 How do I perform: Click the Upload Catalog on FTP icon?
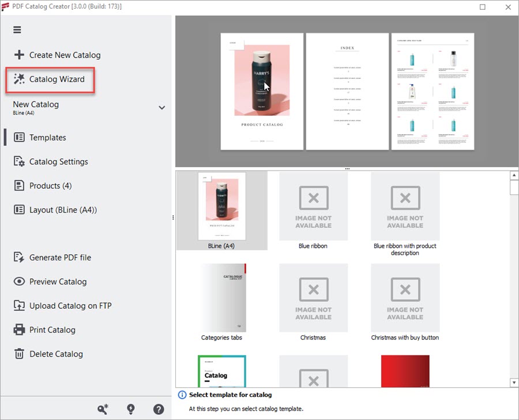19,305
